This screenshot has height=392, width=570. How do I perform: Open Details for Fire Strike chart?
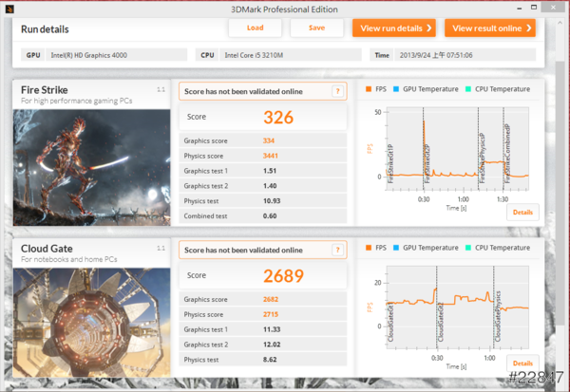coord(522,212)
